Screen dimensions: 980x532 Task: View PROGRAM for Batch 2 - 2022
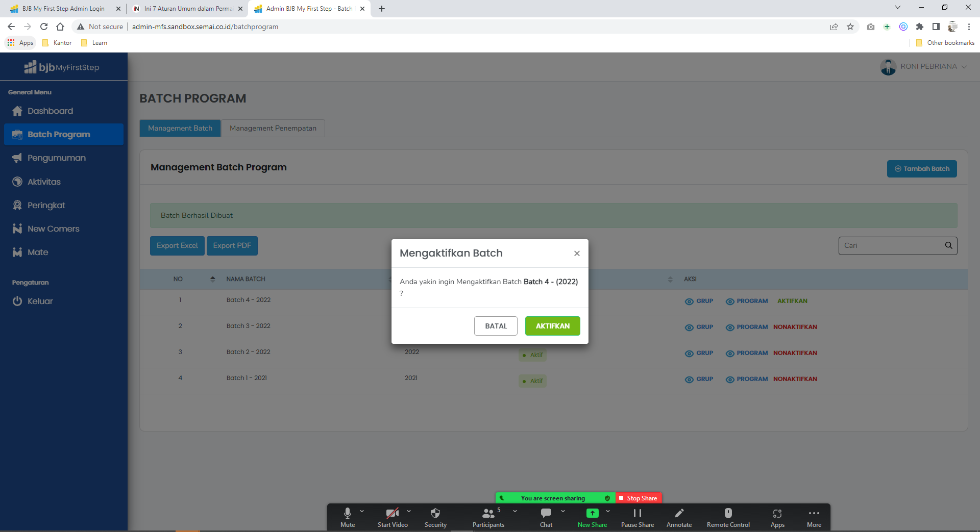tap(747, 353)
